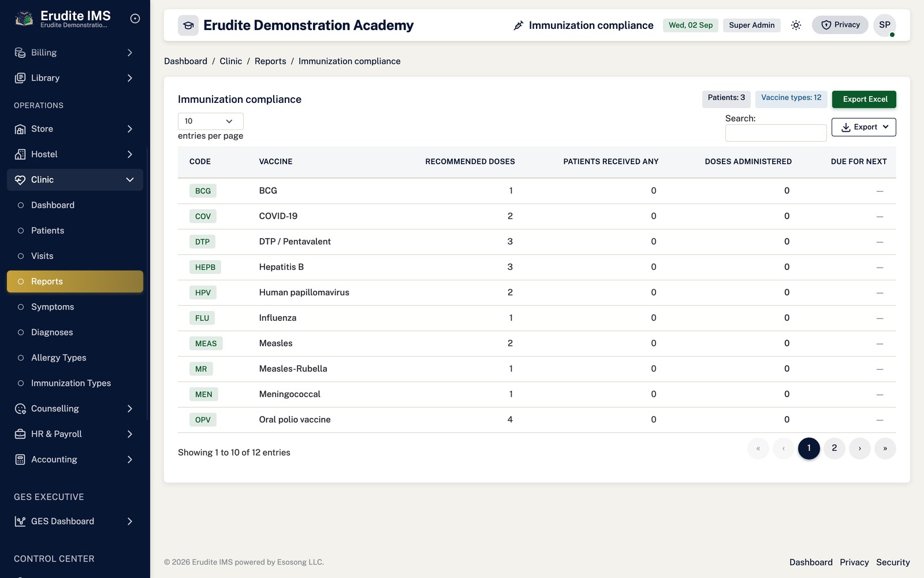The image size is (924, 578).
Task: Click the Counselling icon in sidebar
Action: [20, 409]
